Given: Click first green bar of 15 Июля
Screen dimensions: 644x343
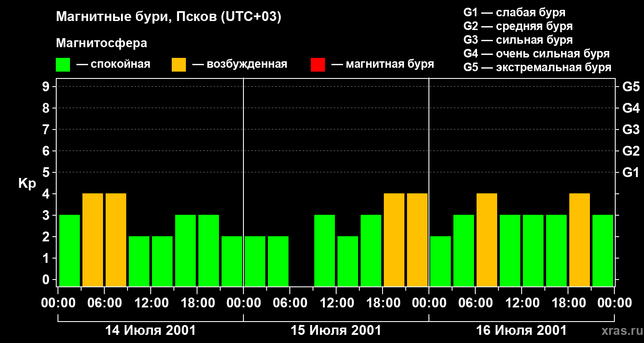Looking at the screenshot, I should click(255, 261).
